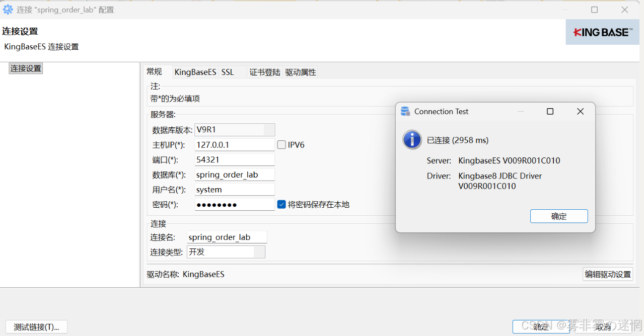Open the SSL tab
The width and height of the screenshot is (644, 336).
(x=228, y=72)
